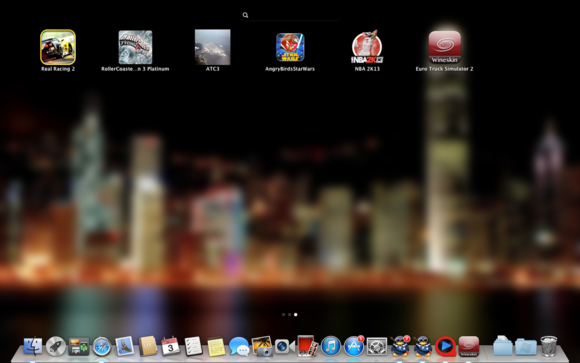Screen dimensions: 580x363
Task: Open Safari from the Dock
Action: pyautogui.click(x=101, y=346)
